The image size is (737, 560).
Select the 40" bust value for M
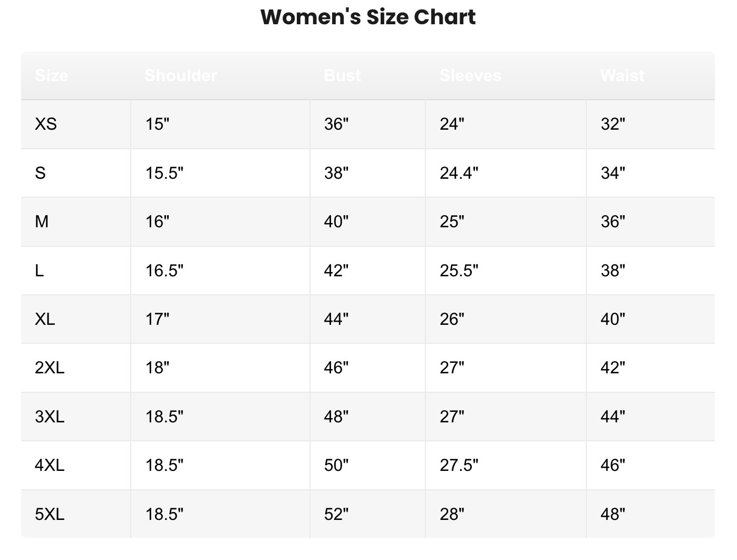tap(336, 221)
